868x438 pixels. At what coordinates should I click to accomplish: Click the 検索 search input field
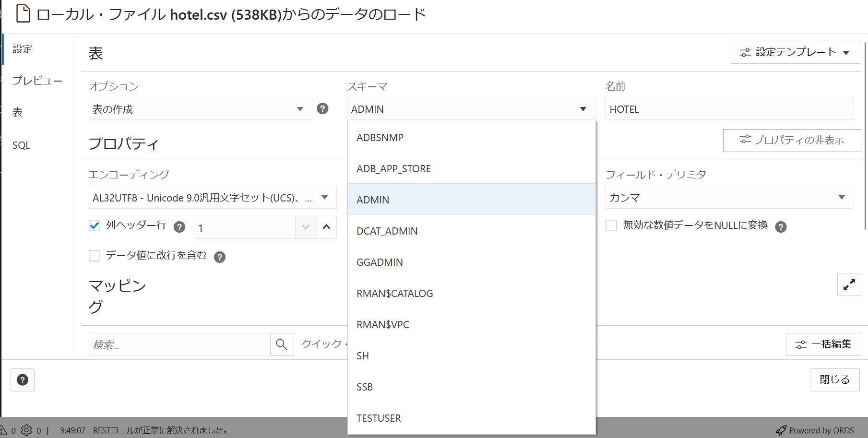[x=179, y=344]
